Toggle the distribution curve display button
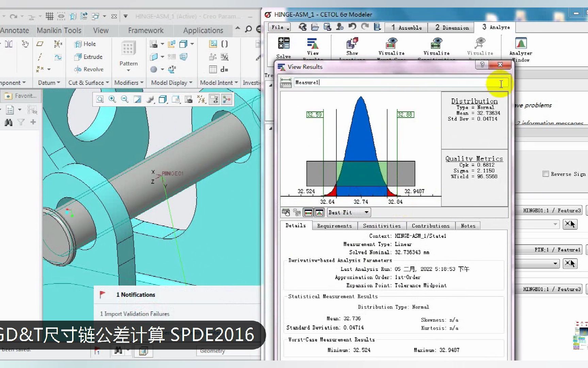The height and width of the screenshot is (368, 588). click(319, 213)
